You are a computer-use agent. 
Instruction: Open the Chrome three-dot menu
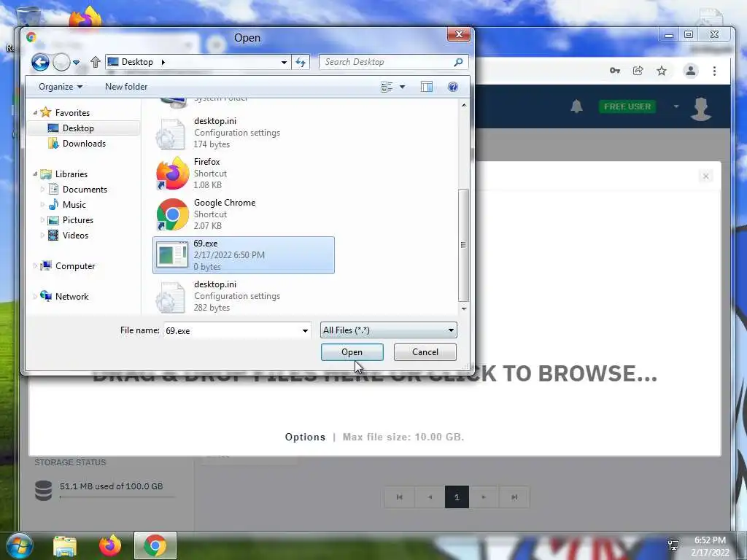(714, 71)
